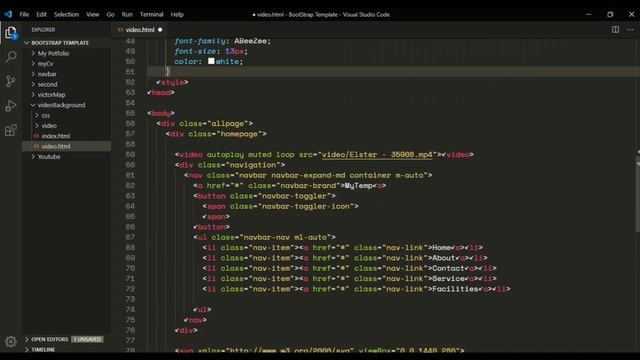Open Run and Debug view
640x360 pixels.
pos(11,106)
